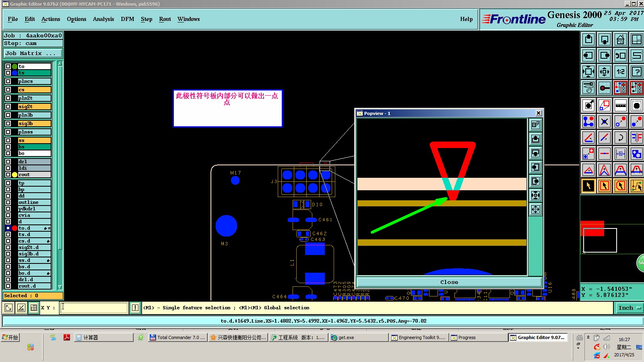Click the zoom in expand icon
The height and width of the screenshot is (362, 644).
pyautogui.click(x=588, y=72)
